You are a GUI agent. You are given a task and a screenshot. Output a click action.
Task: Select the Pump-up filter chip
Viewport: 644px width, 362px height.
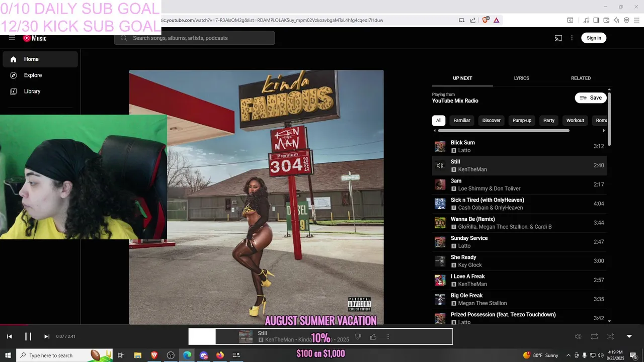coord(522,121)
